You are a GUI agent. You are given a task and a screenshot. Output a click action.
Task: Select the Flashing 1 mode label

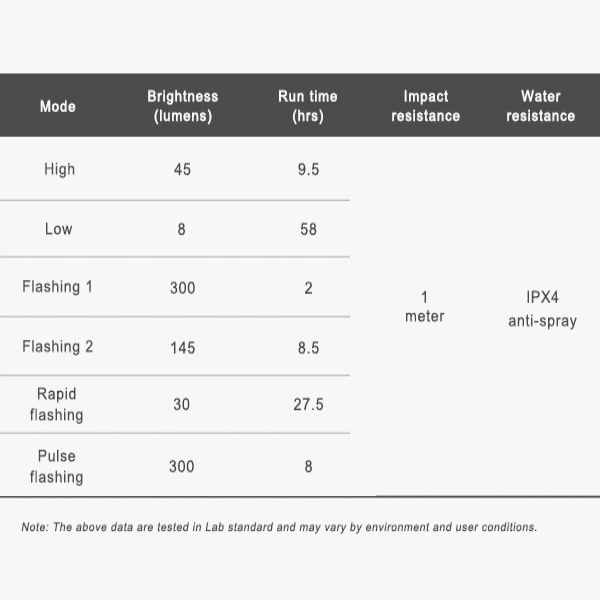[57, 287]
